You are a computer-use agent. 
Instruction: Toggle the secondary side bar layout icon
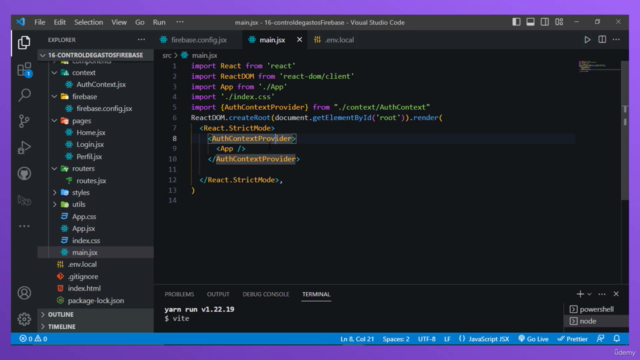(x=544, y=22)
